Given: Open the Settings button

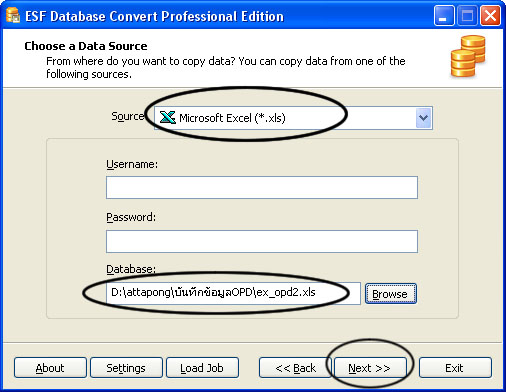Looking at the screenshot, I should coord(126,368).
